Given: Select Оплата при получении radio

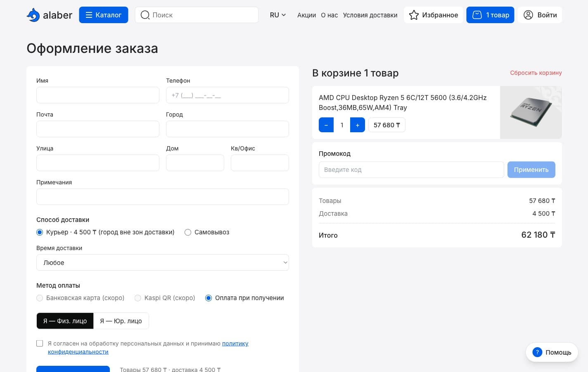Looking at the screenshot, I should pos(209,298).
